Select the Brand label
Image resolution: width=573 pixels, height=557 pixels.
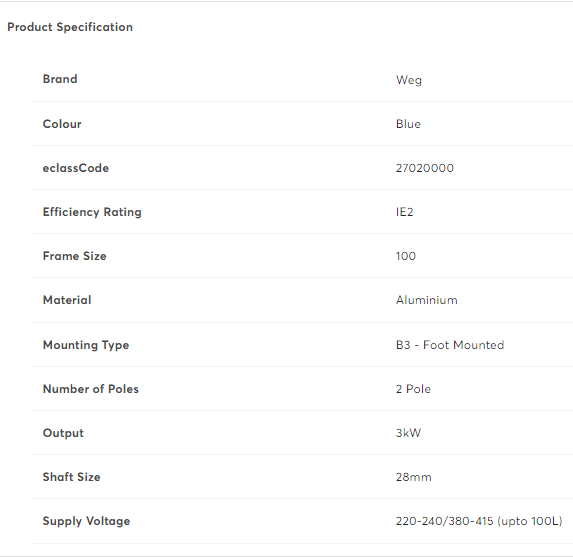(60, 79)
